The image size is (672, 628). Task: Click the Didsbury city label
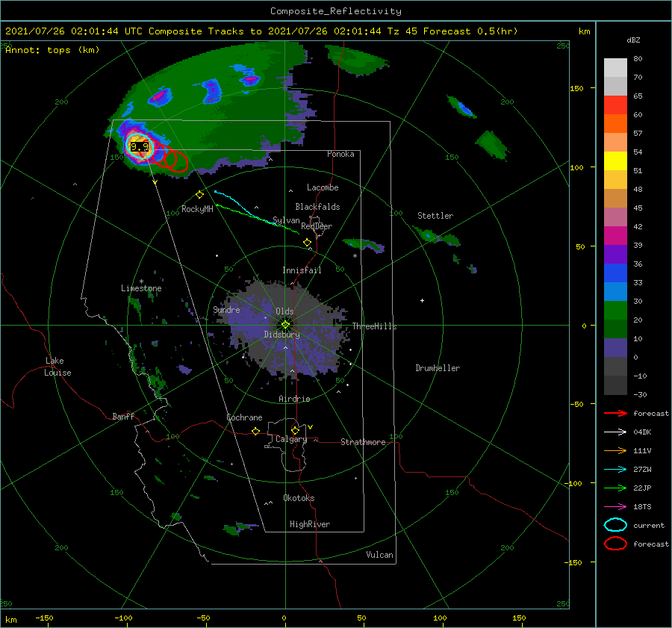282,335
